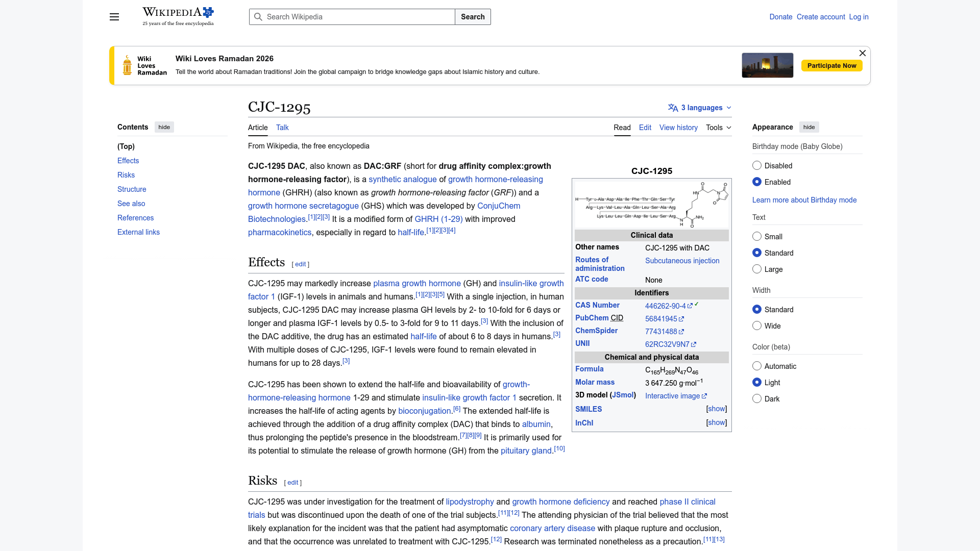This screenshot has height=551, width=980.
Task: Click the Wikipedia logo
Action: click(178, 16)
